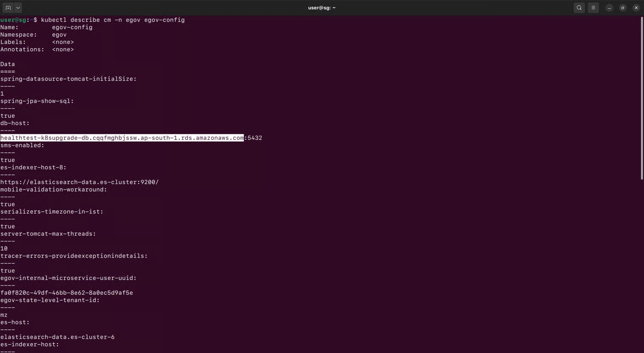Open the dropdown arrow beside the new tab icon
The image size is (644, 353).
[x=18, y=8]
